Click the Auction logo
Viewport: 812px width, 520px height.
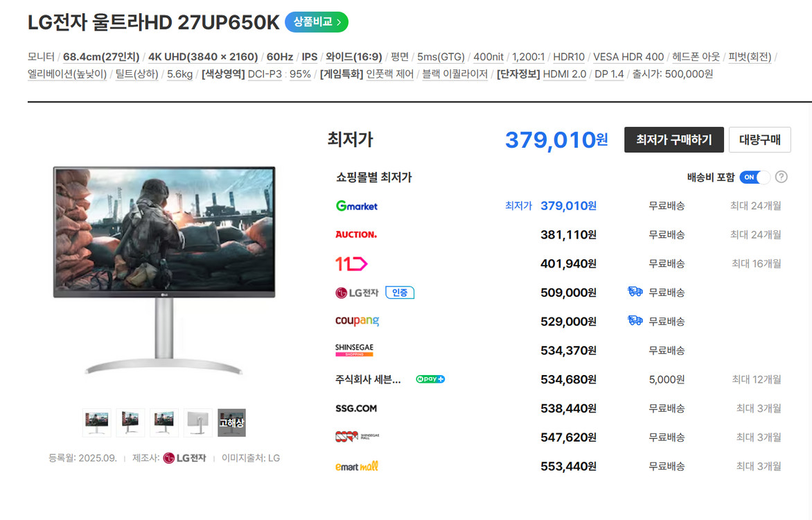tap(355, 234)
